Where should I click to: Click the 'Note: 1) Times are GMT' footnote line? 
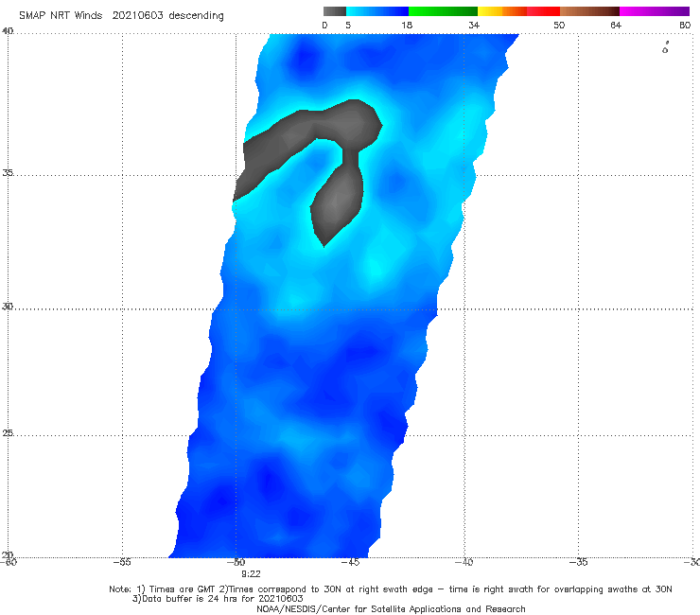tap(390, 589)
